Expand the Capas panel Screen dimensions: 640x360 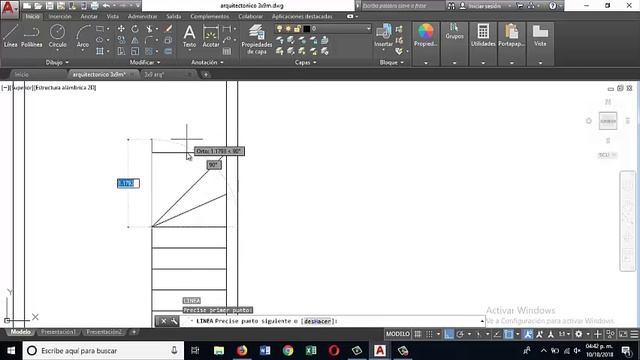coord(306,62)
